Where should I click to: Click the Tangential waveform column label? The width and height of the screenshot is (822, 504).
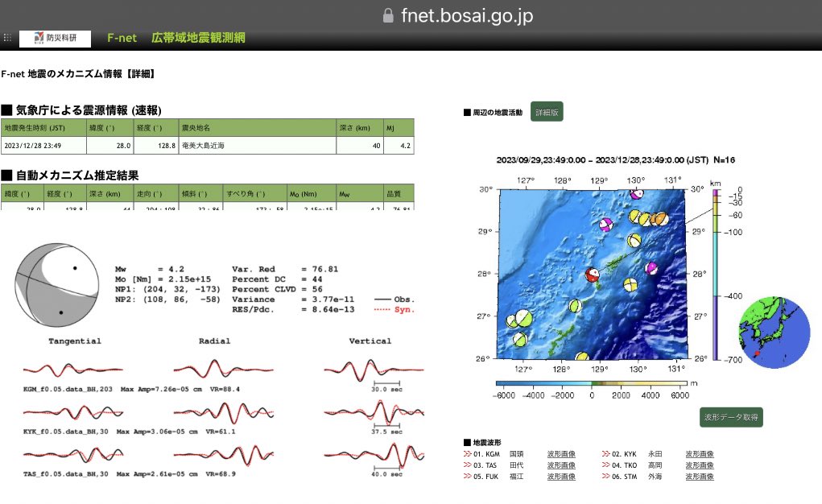click(75, 341)
